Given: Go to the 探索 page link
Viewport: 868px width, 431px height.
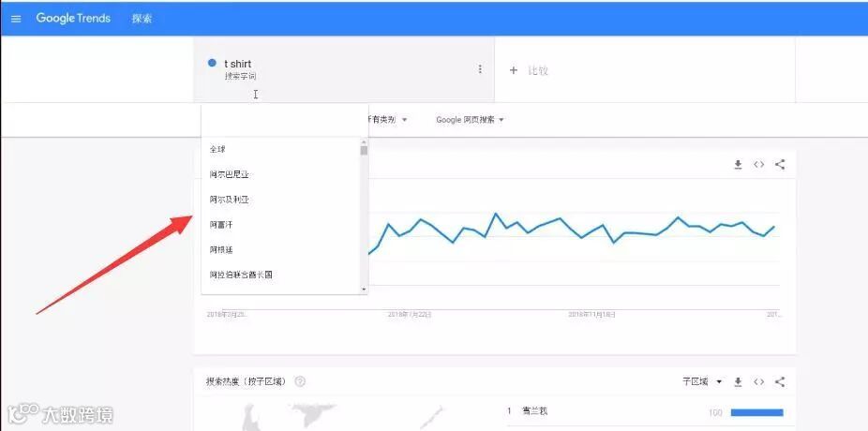Looking at the screenshot, I should 142,18.
